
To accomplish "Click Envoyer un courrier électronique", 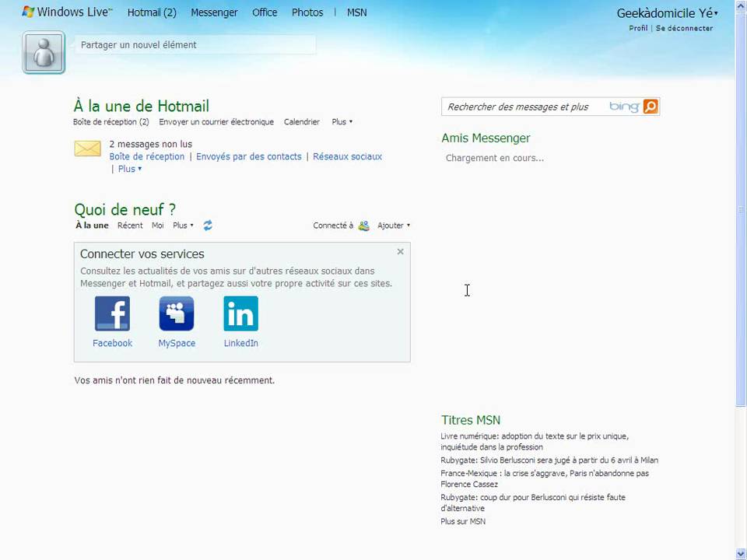I will [x=216, y=122].
